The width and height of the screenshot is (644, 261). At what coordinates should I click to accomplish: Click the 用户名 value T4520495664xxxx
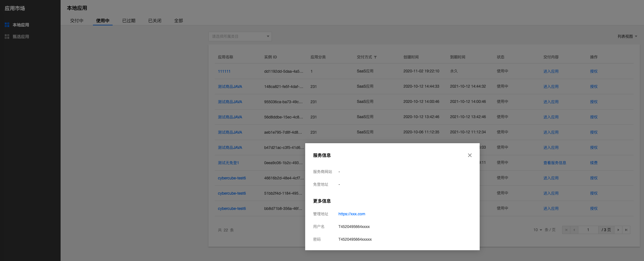click(354, 227)
